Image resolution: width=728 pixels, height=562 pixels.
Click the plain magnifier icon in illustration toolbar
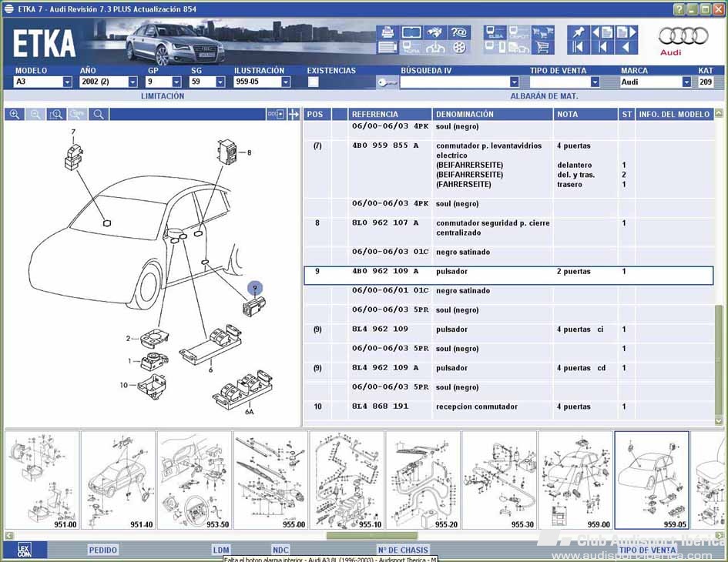(x=99, y=114)
